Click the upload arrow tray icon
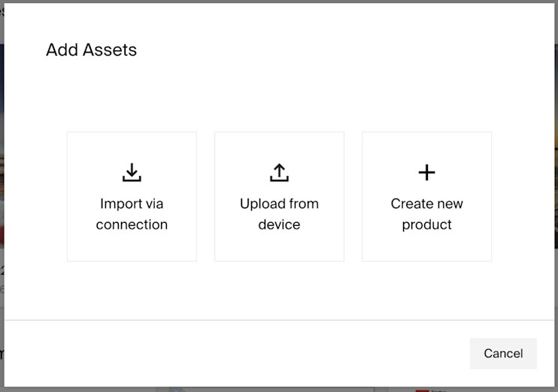This screenshot has height=392, width=558. pyautogui.click(x=279, y=173)
